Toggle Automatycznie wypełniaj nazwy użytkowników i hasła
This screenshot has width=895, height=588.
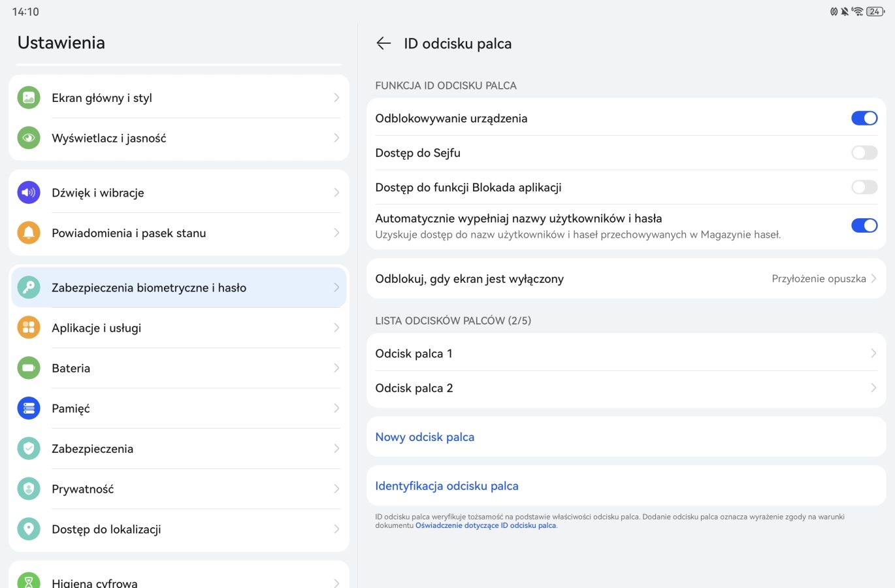[x=864, y=225]
